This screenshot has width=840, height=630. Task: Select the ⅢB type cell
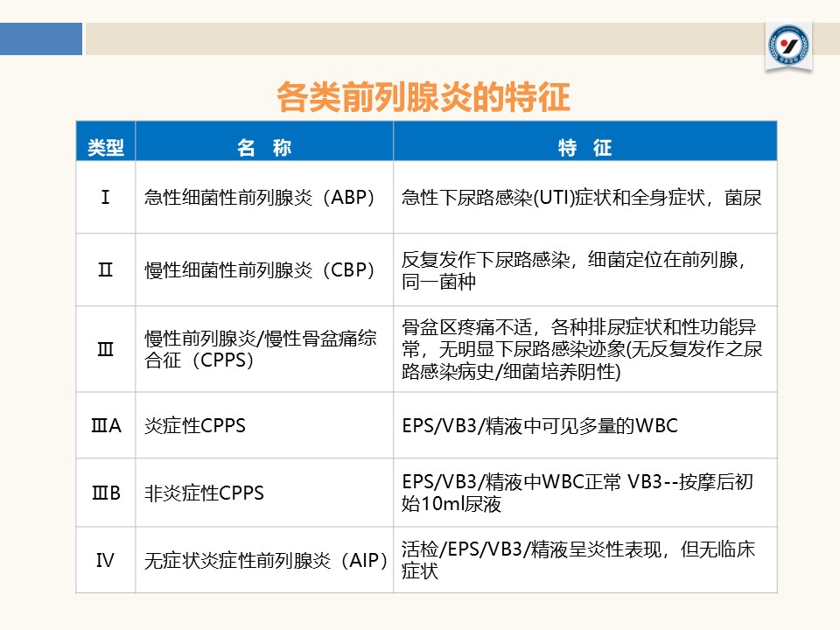(x=106, y=493)
